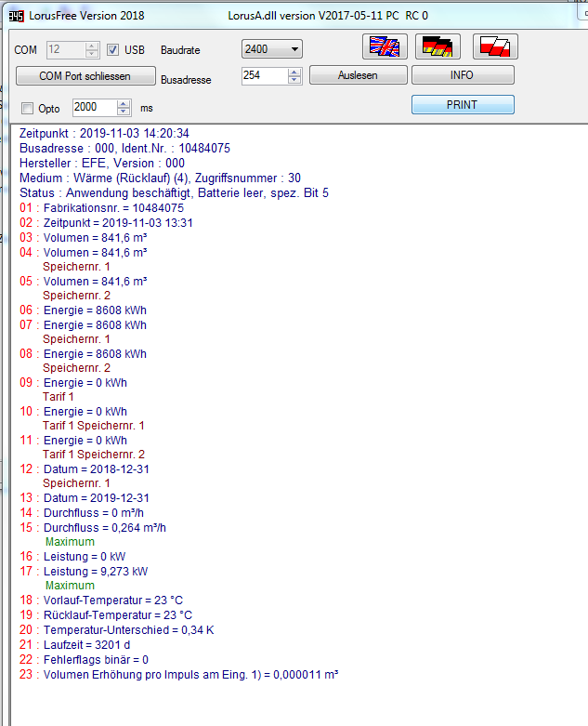Toggle the USB checkbox
The height and width of the screenshot is (726, 588).
[113, 49]
